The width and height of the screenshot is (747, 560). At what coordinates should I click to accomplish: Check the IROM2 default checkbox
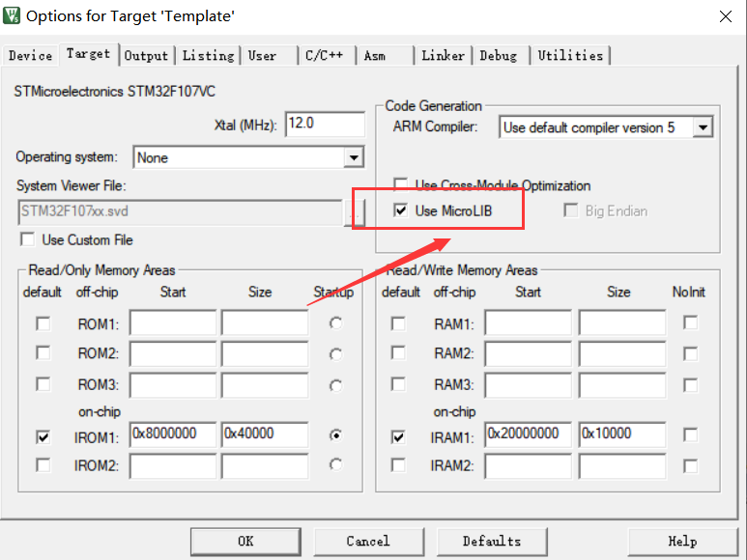(43, 464)
